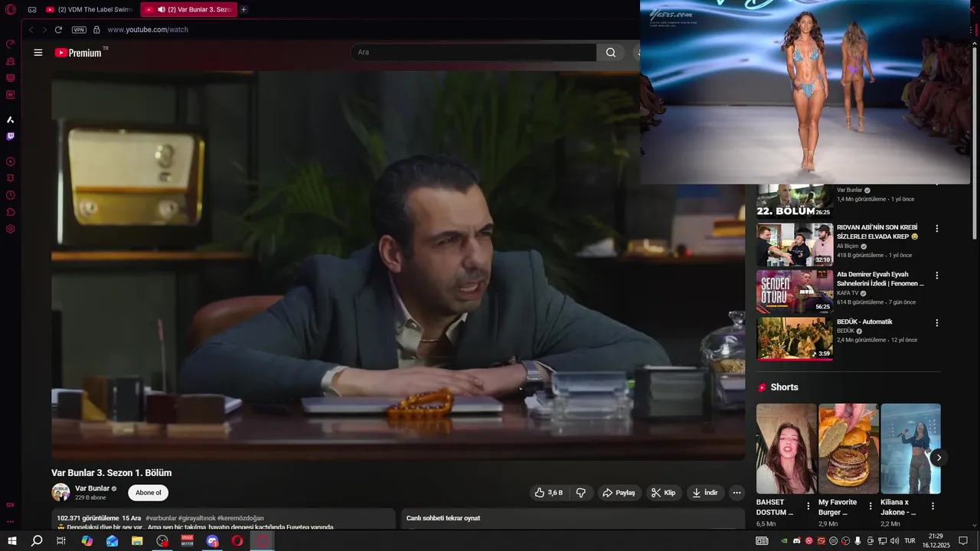The image size is (980, 551).
Task: Open sidebar history clock icon
Action: tap(11, 195)
